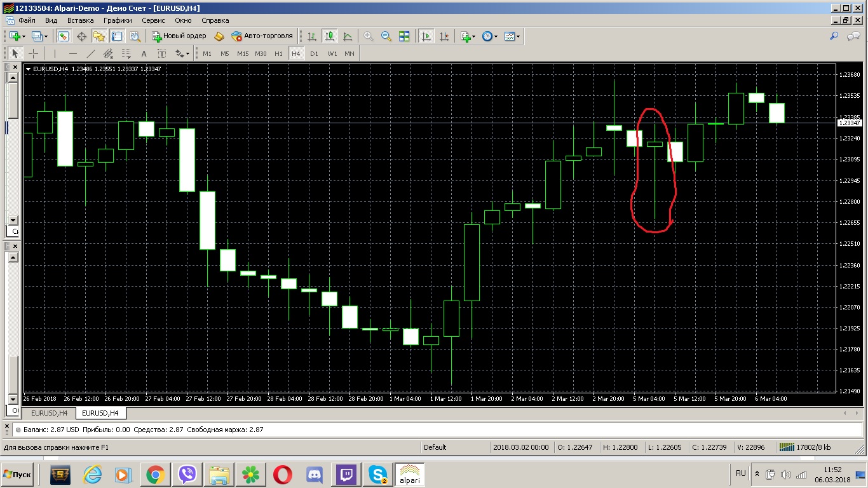The width and height of the screenshot is (868, 488).
Task: Expand the New Chart dropdown arrow
Action: (24, 36)
